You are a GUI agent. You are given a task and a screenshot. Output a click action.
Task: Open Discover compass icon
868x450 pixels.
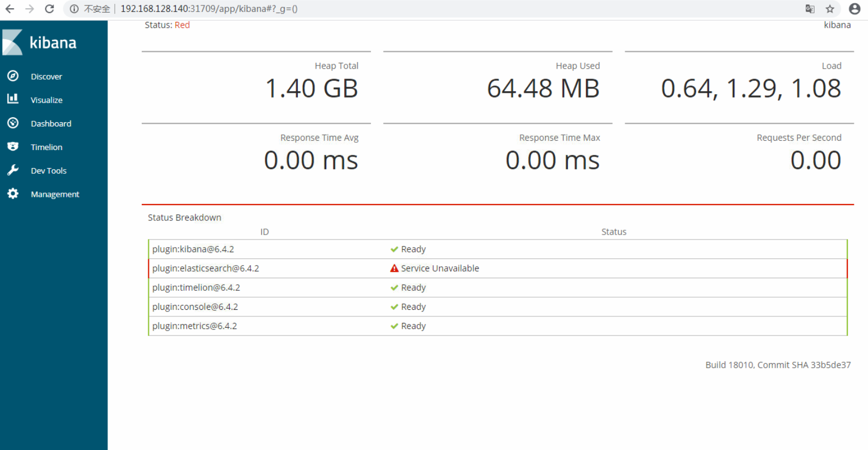click(x=13, y=76)
